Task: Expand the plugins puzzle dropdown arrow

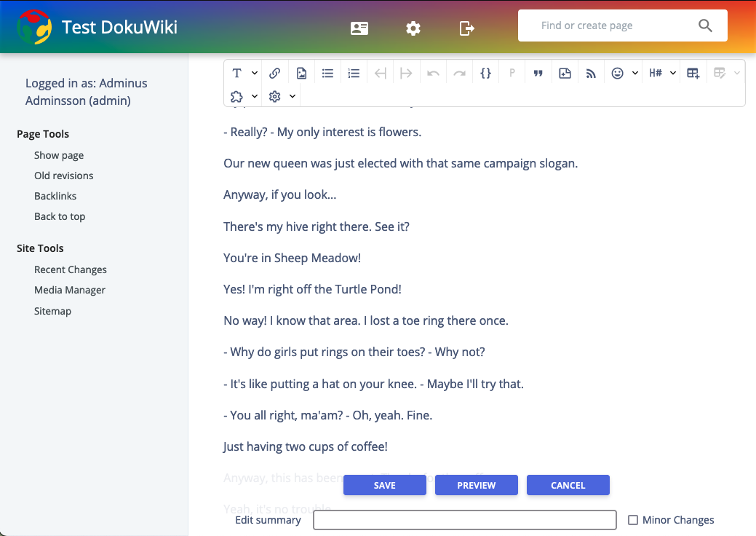Action: pyautogui.click(x=255, y=96)
